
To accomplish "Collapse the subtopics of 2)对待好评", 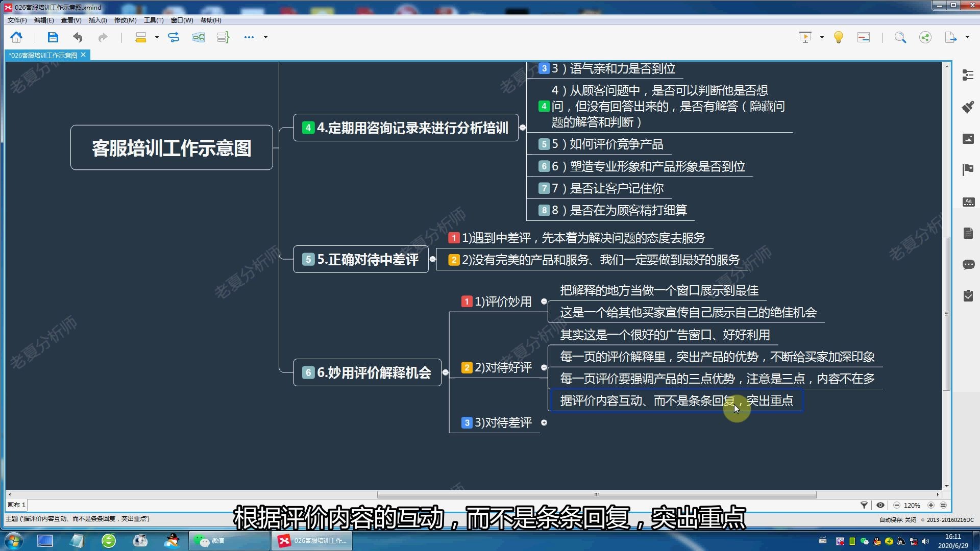I will click(544, 367).
